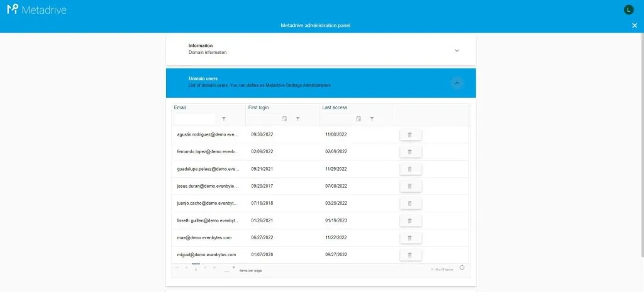The height and width of the screenshot is (292, 644).
Task: Select email guadalupe.pelaez@demo.eve...
Action: [x=208, y=169]
